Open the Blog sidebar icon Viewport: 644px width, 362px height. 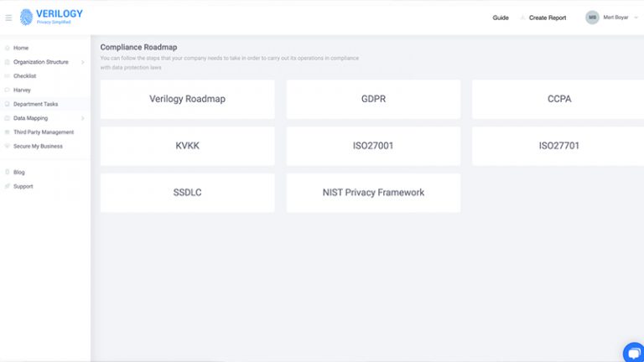(7, 173)
